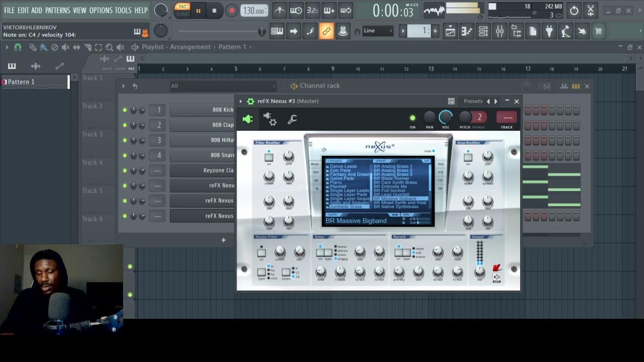Viewport: 644px width, 362px height.
Task: Open the Piano roll toolbar icon
Action: coord(467,31)
